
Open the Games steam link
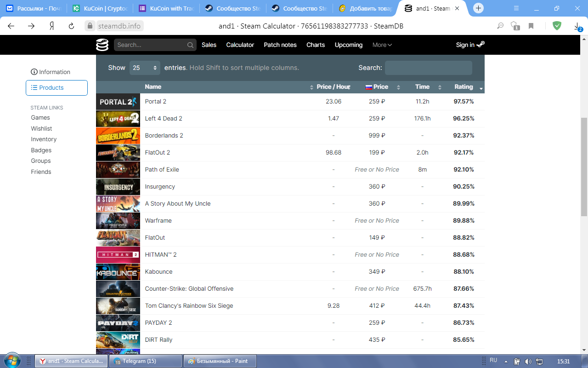click(40, 118)
